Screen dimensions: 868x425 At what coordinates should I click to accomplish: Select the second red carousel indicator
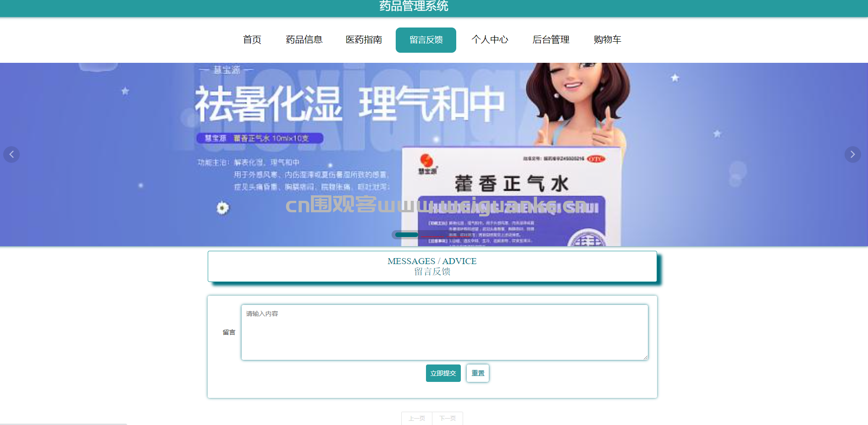pos(432,236)
